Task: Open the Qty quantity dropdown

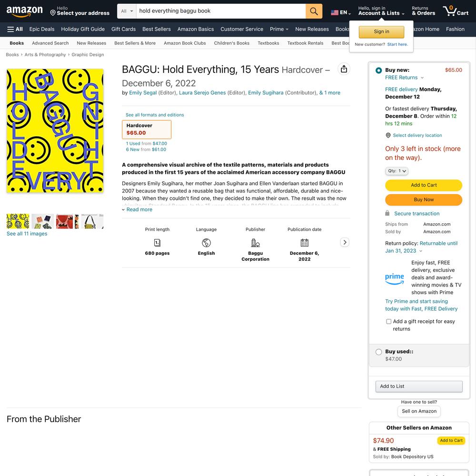Action: tap(397, 171)
